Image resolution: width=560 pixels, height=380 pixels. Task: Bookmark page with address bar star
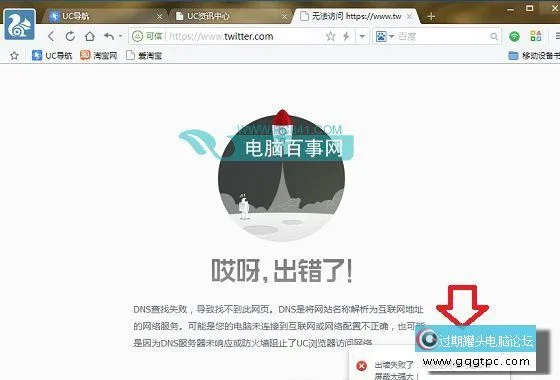point(330,36)
